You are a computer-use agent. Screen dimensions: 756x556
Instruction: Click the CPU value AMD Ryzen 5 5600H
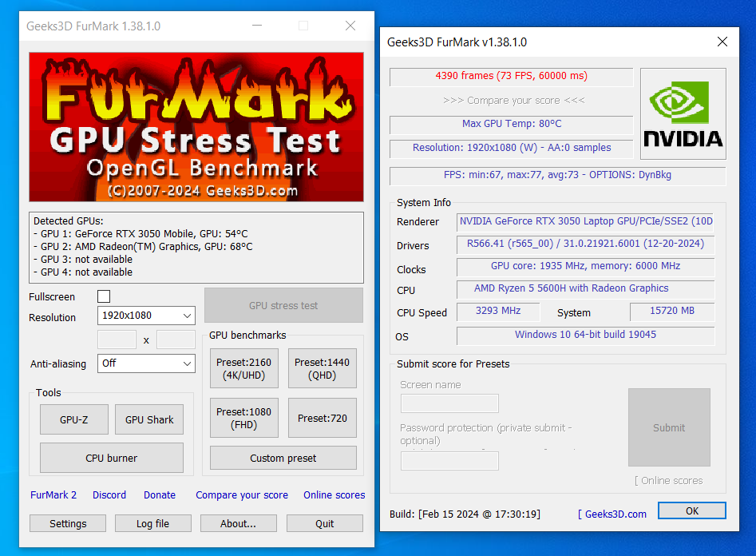click(585, 288)
